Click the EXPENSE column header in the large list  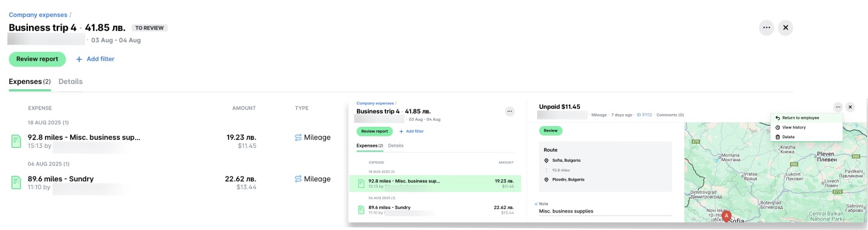(x=40, y=108)
